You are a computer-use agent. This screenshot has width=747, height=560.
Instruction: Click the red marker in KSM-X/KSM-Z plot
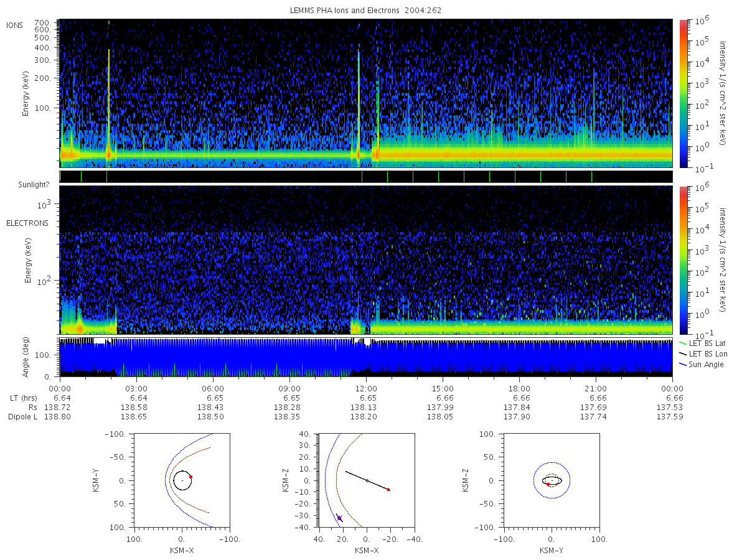(x=388, y=490)
